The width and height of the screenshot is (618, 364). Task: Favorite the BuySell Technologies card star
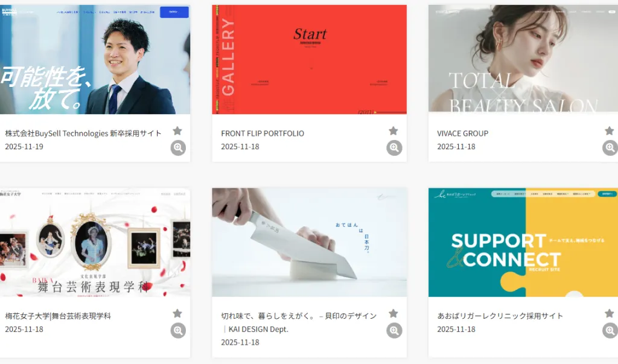coord(177,130)
